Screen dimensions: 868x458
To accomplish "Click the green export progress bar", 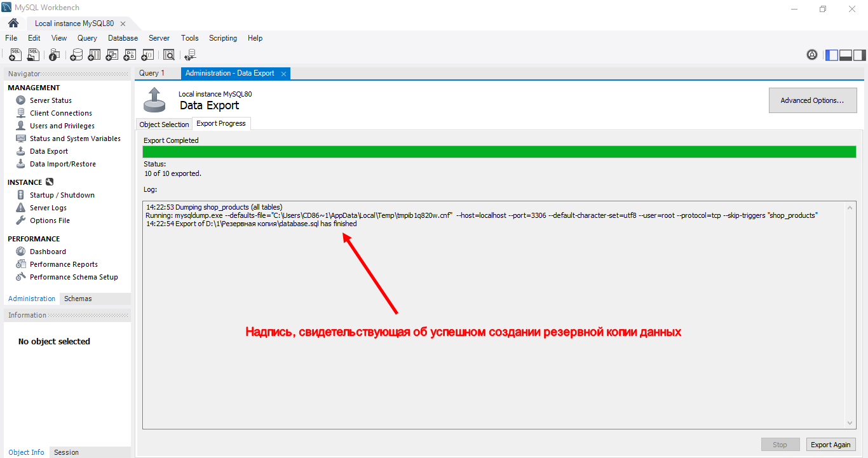I will pos(499,152).
